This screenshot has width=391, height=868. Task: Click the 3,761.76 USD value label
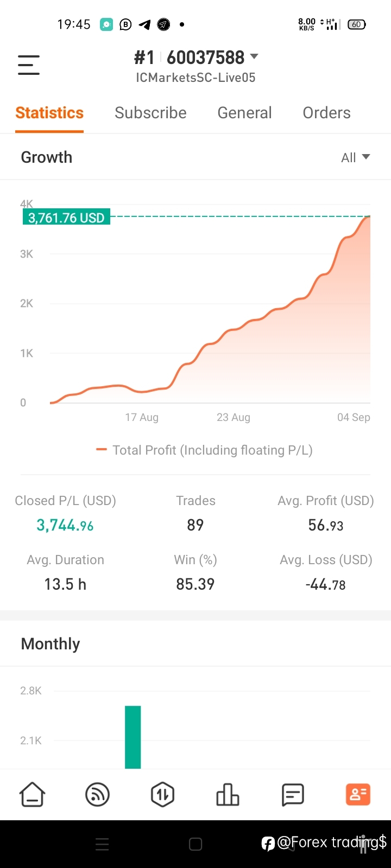coord(66,218)
